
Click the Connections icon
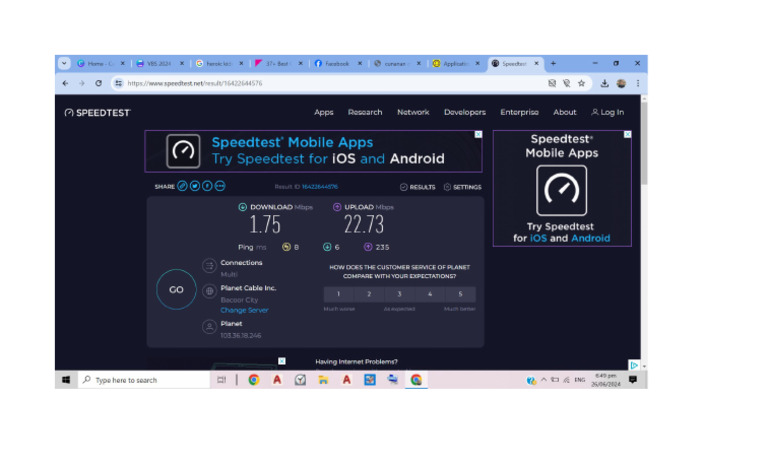[209, 266]
